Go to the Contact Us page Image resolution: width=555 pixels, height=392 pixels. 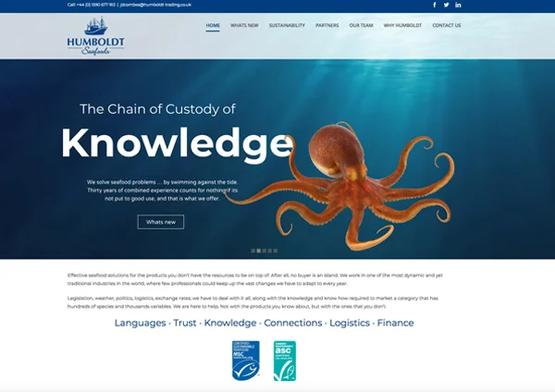[446, 26]
